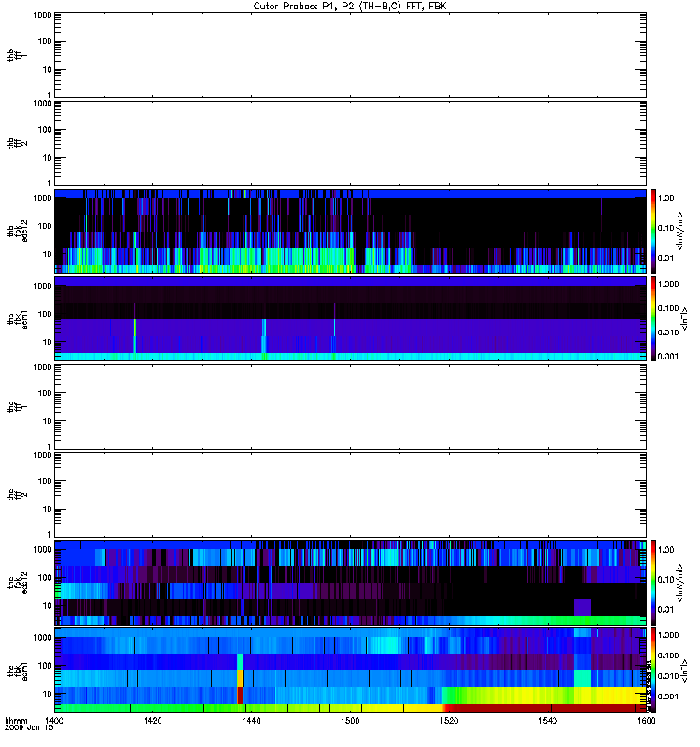Screen dimensions: 700x747
Task: Click the thb fbk edc12 spectrogram panel
Action: point(350,231)
